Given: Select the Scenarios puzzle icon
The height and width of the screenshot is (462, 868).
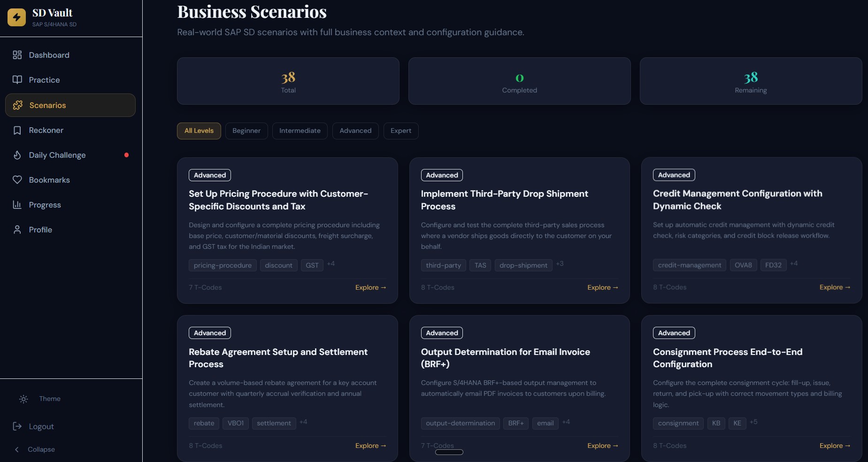Looking at the screenshot, I should 18,105.
